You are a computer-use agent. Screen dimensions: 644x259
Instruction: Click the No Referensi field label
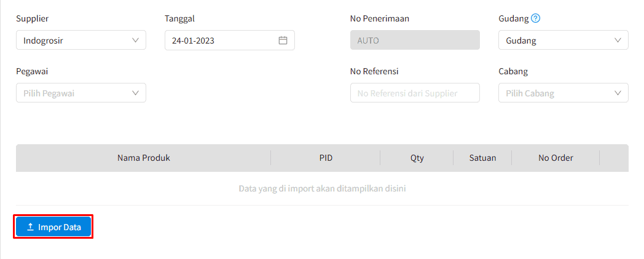(374, 71)
